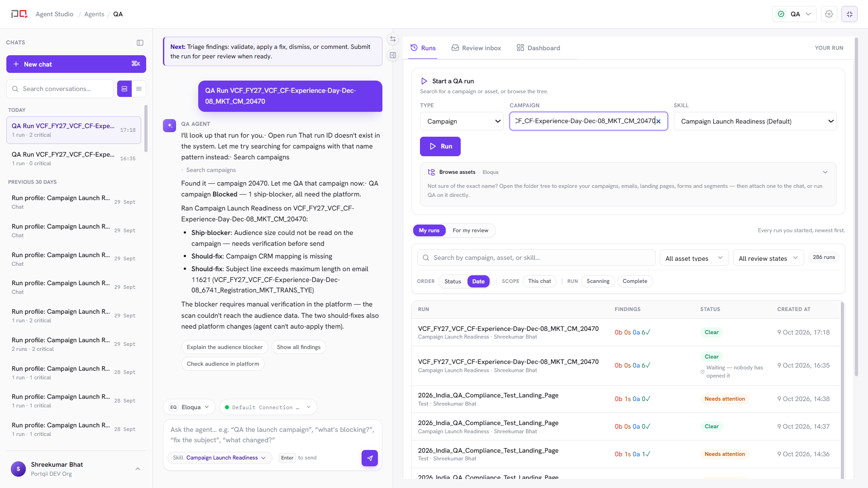
Task: Open the Eloqua platform dropdown
Action: [189, 407]
